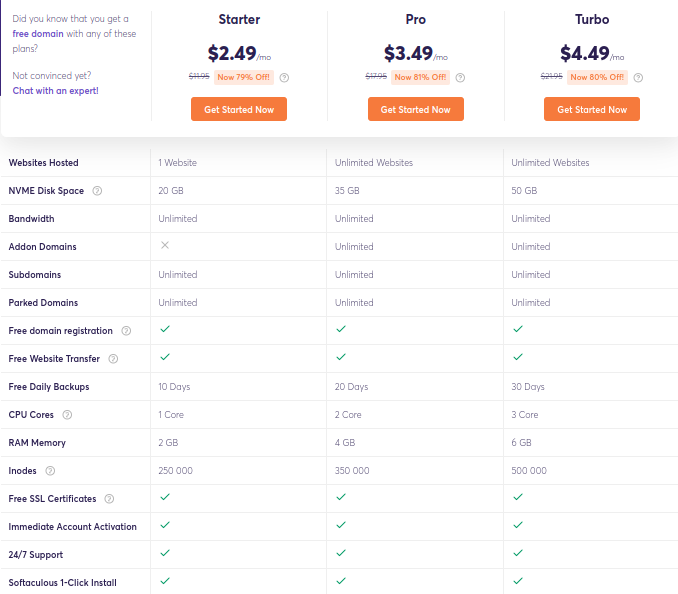Click Starter plan Get Started Now button
Image resolution: width=678 pixels, height=594 pixels.
[x=239, y=109]
